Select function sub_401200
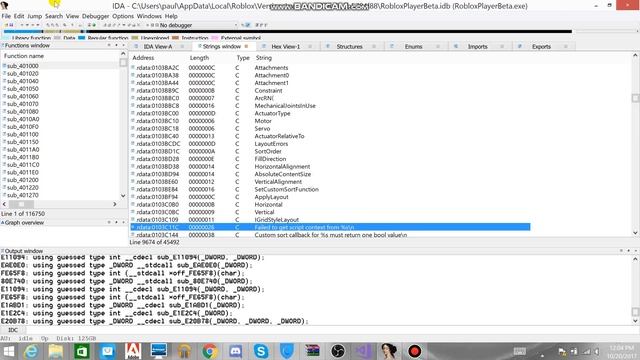The image size is (640, 360). click(23, 180)
